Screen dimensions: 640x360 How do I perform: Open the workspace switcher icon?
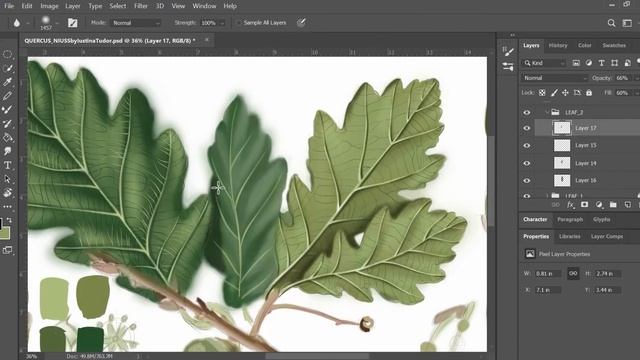click(x=627, y=23)
